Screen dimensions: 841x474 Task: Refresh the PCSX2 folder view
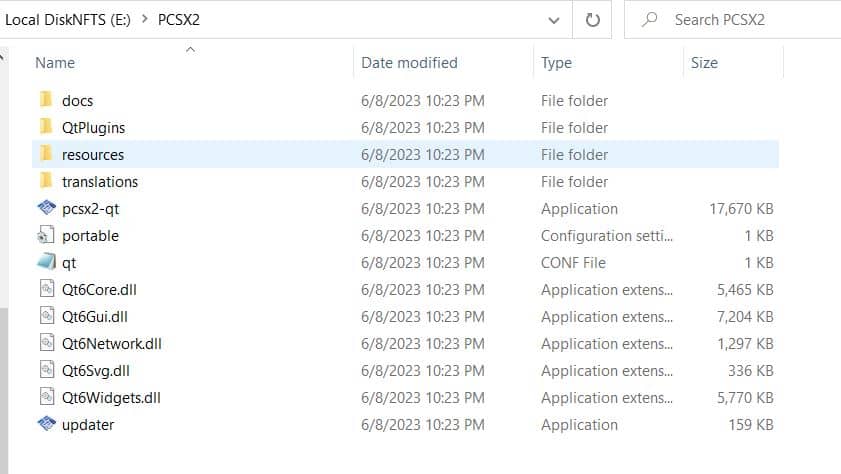tap(592, 20)
